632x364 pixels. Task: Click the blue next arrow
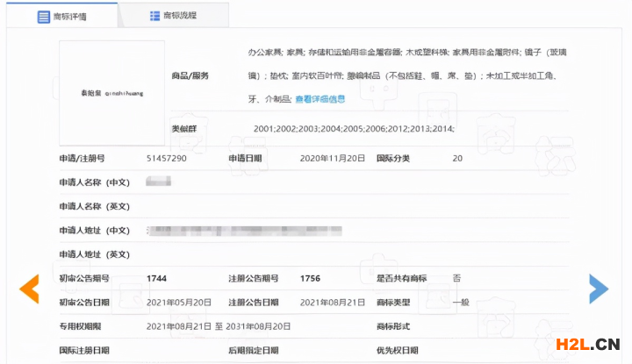click(x=599, y=289)
